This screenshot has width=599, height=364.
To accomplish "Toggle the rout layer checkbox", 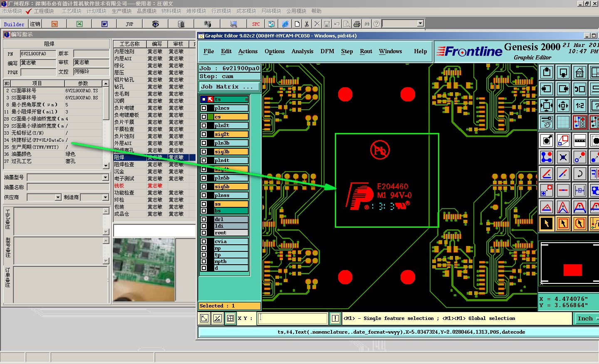I will point(204,233).
